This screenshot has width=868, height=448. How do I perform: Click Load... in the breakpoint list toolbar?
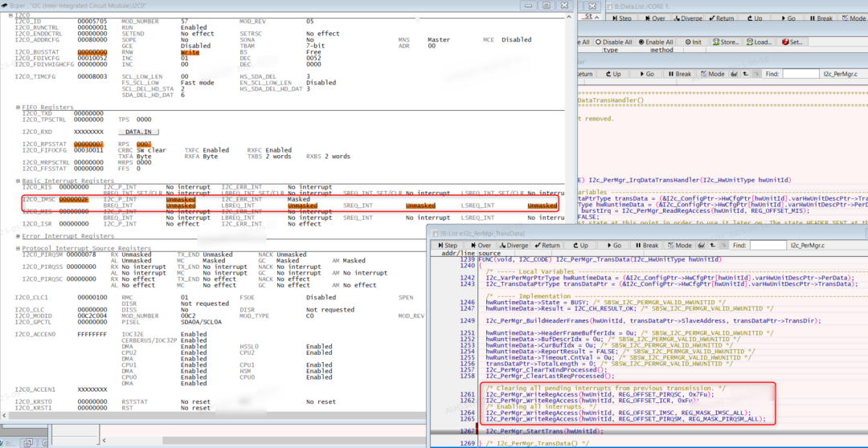tap(759, 42)
